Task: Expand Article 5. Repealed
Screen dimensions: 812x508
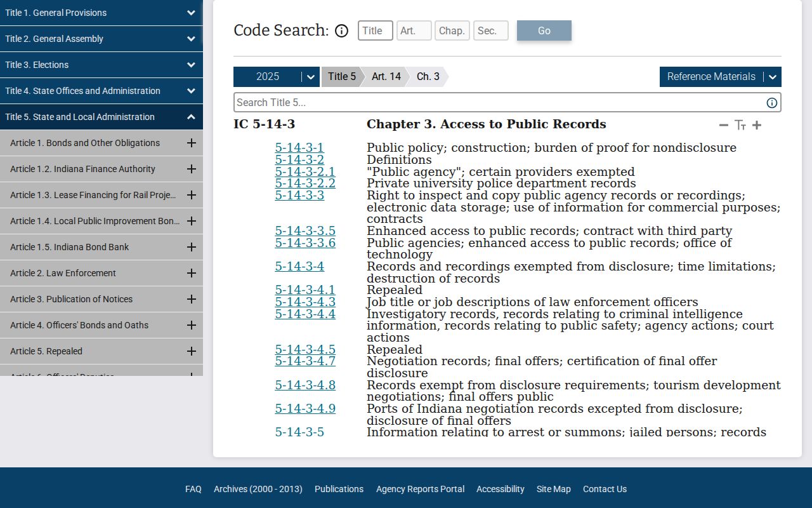Action: [191, 351]
